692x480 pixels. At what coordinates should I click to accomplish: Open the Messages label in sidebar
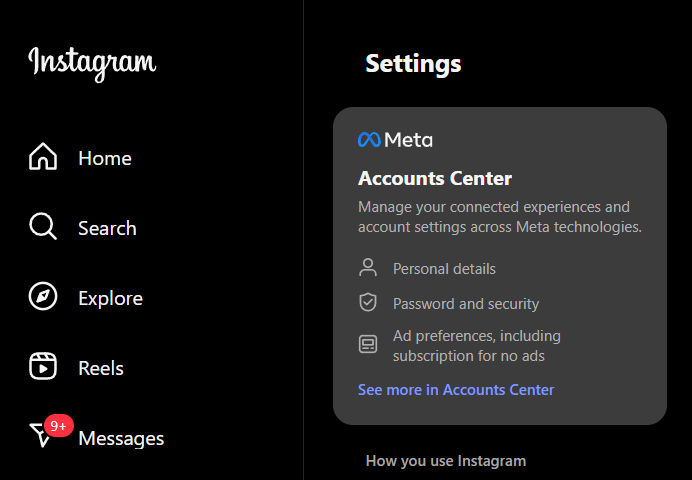[x=121, y=438]
